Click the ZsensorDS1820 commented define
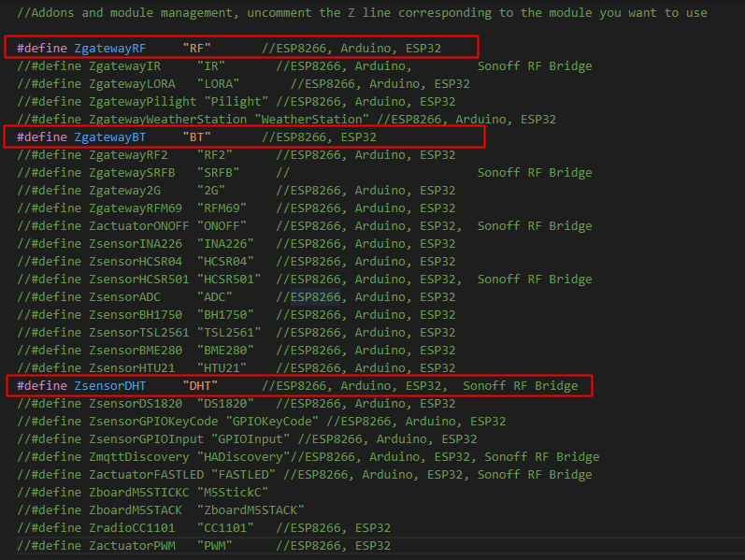The image size is (745, 560). [236, 403]
